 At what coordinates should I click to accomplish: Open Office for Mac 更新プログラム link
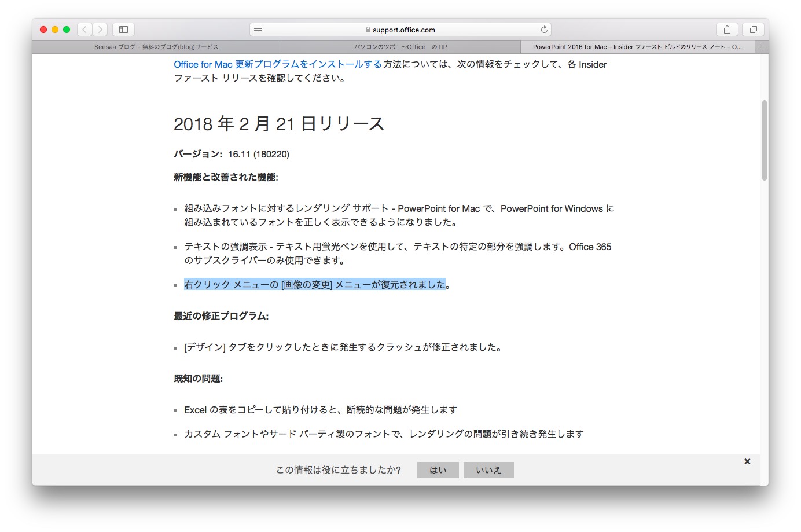tap(278, 64)
